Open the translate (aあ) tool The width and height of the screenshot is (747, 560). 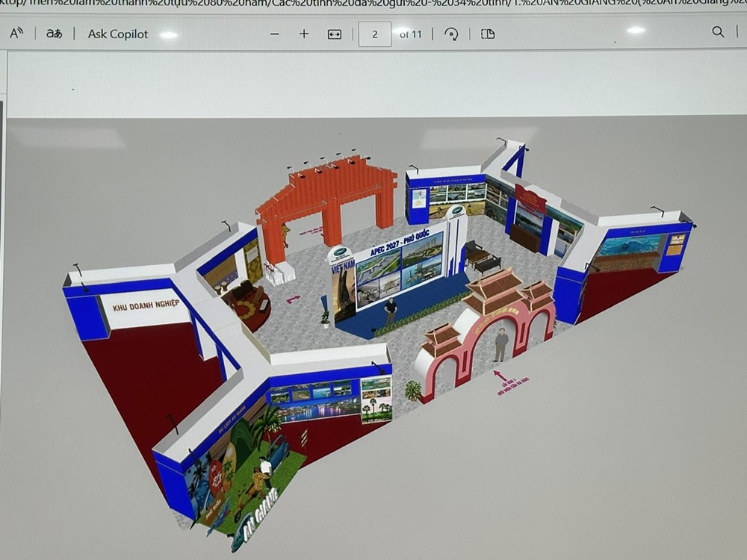point(54,34)
